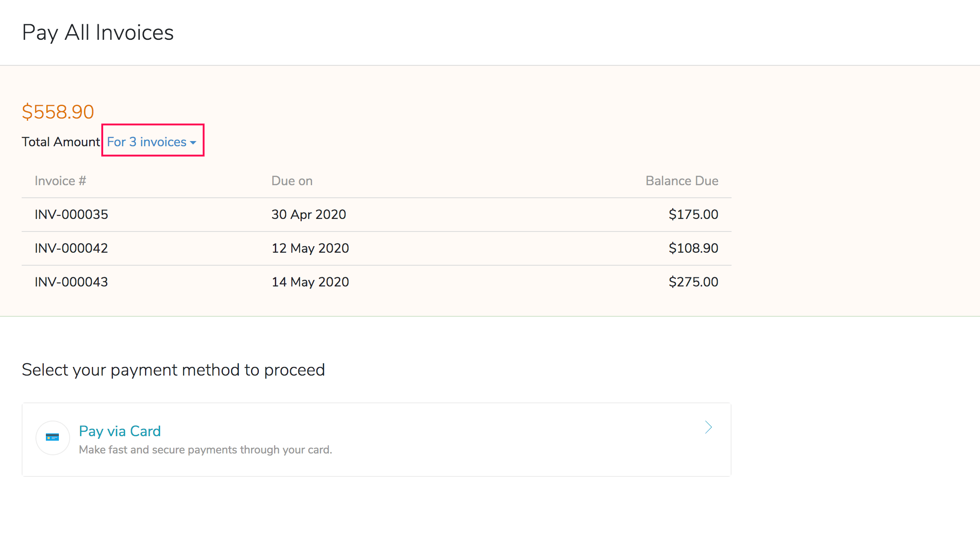The image size is (980, 553).
Task: Open the 'For 3 invoices' dropdown
Action: pos(152,141)
